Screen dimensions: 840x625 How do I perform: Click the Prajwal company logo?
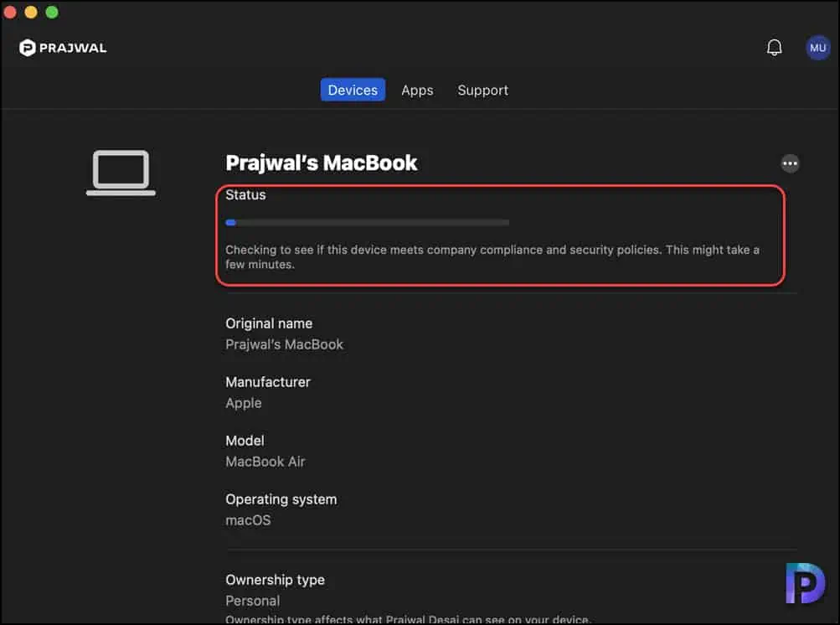click(63, 48)
